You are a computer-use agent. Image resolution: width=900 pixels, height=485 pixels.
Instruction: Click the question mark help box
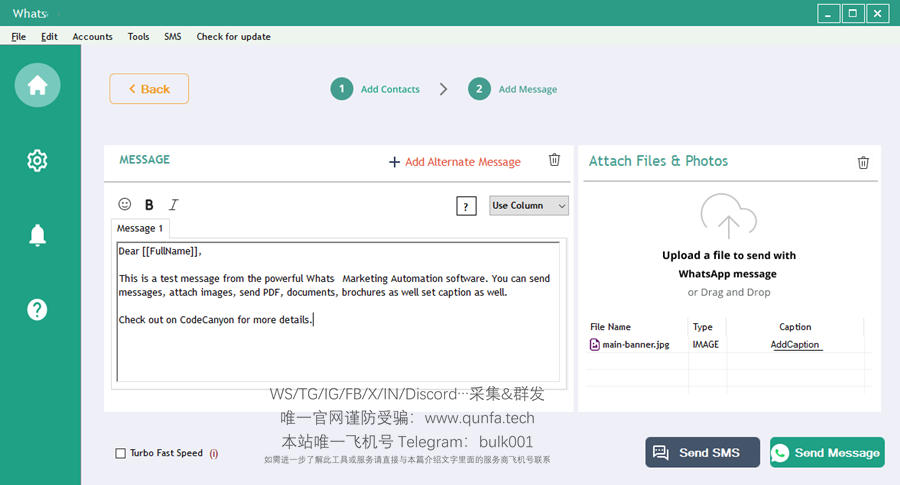[466, 206]
